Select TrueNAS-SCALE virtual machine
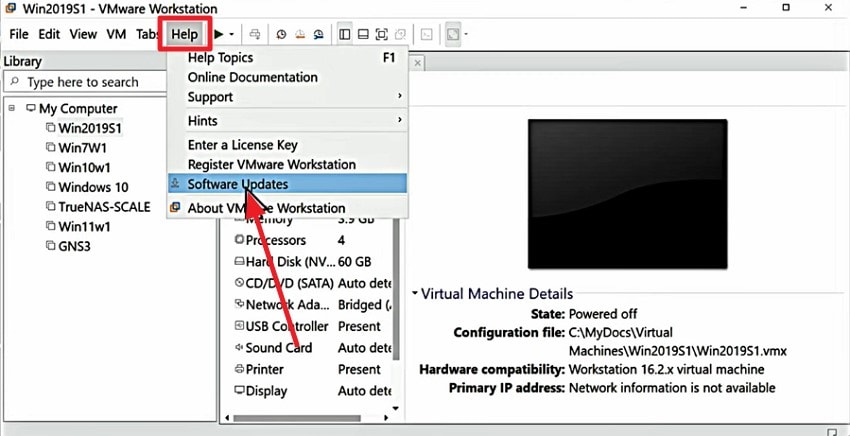850x436 pixels. pos(104,207)
